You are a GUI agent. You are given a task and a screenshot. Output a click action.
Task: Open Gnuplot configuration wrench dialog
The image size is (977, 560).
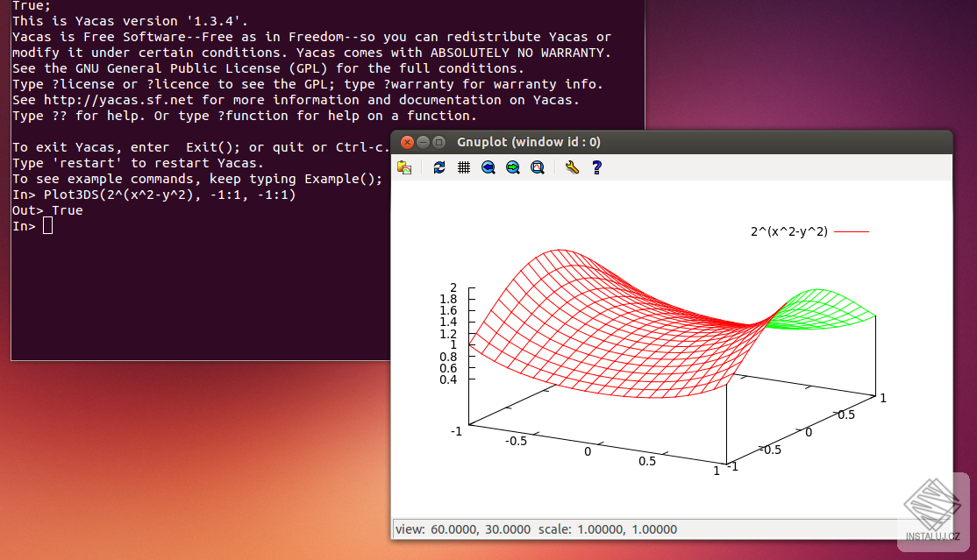[572, 167]
